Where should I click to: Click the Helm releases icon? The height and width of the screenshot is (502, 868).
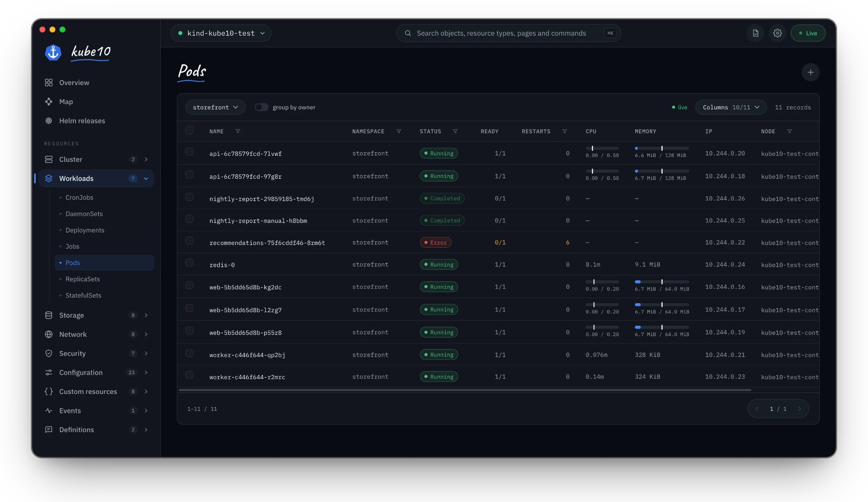click(x=49, y=121)
